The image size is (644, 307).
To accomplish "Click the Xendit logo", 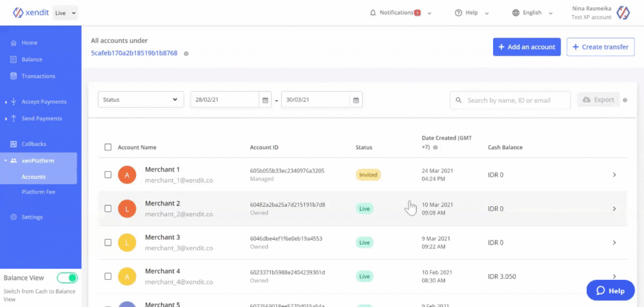I will (x=31, y=13).
